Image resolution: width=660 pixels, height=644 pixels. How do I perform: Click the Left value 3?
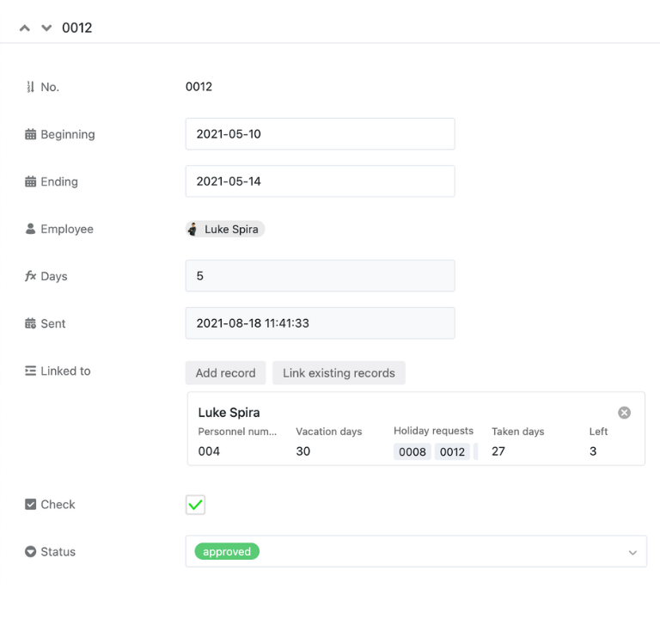(x=593, y=451)
